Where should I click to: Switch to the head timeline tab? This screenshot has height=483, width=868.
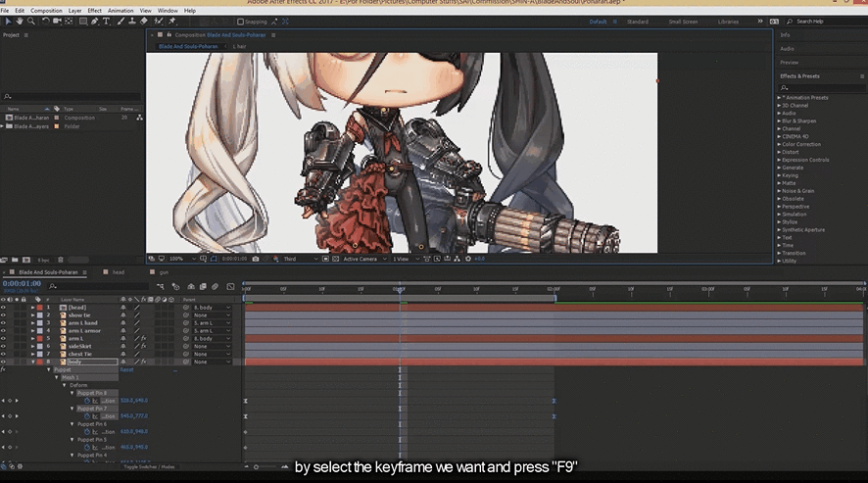tap(119, 272)
